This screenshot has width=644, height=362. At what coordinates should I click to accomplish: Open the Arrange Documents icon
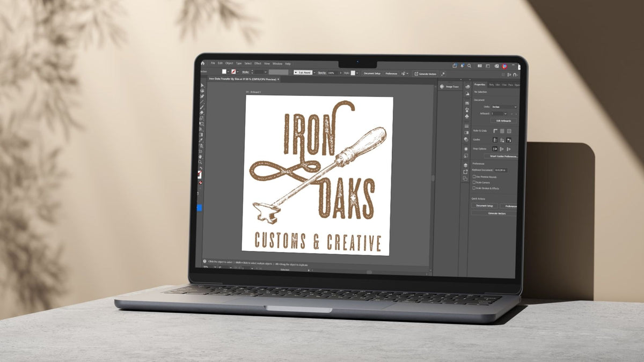pyautogui.click(x=480, y=66)
